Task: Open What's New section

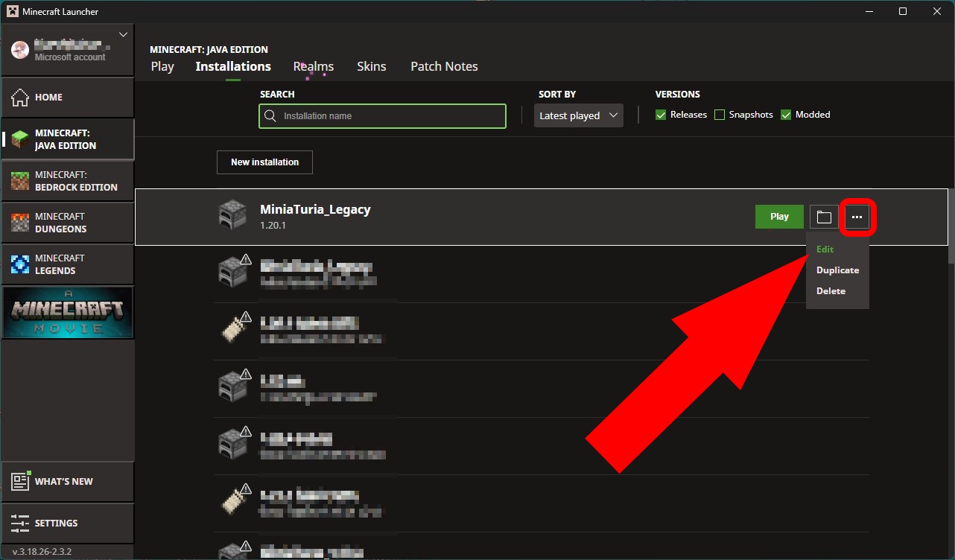Action: point(67,482)
